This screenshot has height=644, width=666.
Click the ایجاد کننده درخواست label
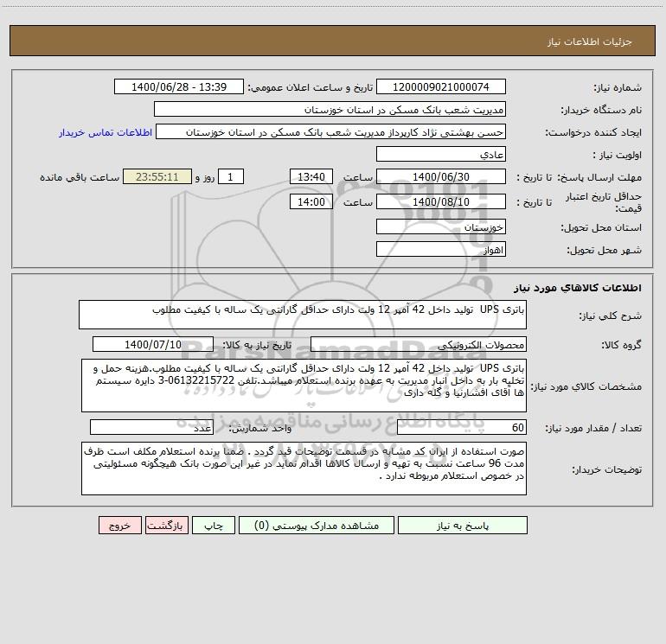click(x=593, y=133)
